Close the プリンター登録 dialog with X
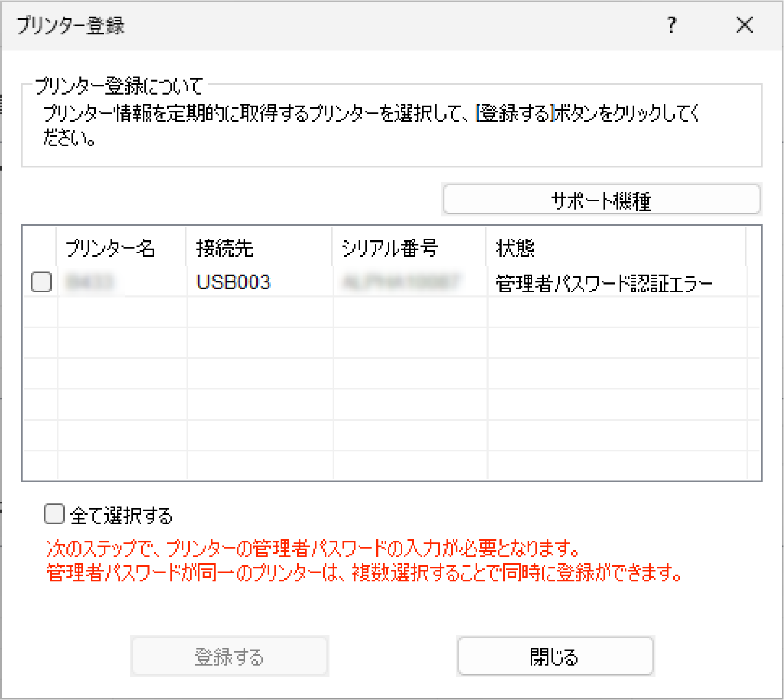Screen dimensions: 784x700 click(x=745, y=24)
